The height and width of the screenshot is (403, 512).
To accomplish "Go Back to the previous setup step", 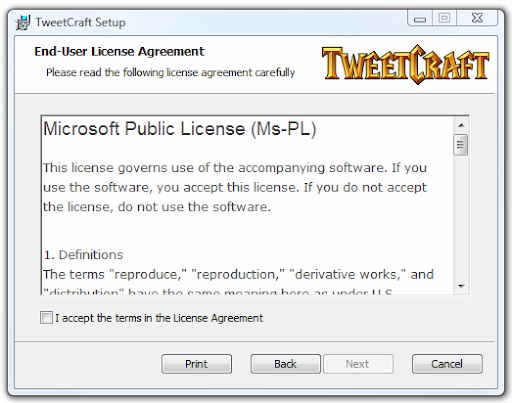I will [285, 364].
